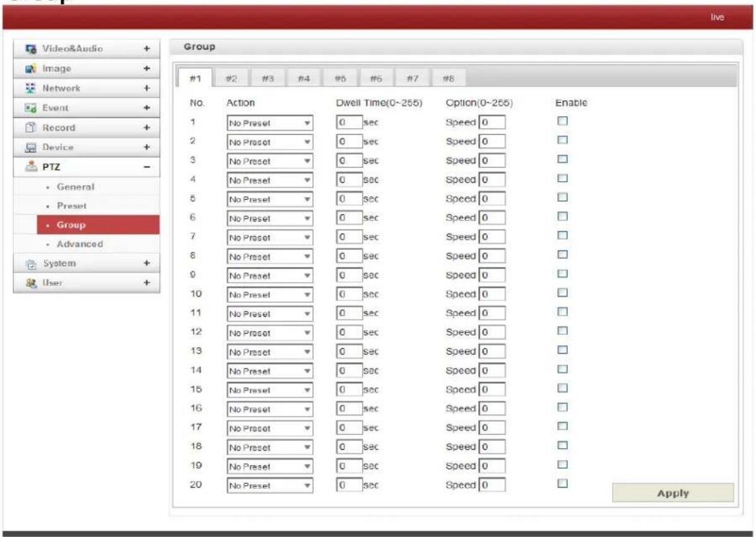Image resolution: width=756 pixels, height=537 pixels.
Task: Click the Event menu icon
Action: [x=31, y=108]
